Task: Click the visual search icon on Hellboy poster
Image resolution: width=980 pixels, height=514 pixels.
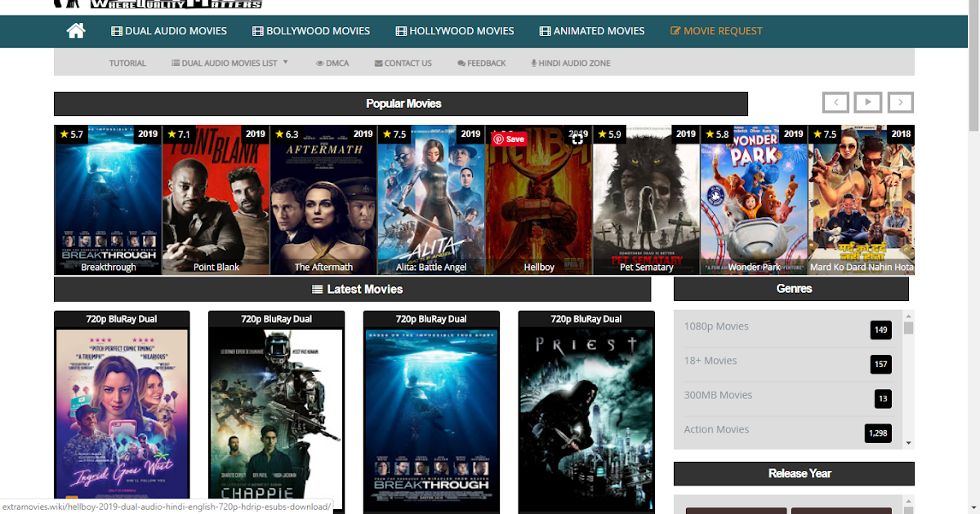Action: point(577,139)
